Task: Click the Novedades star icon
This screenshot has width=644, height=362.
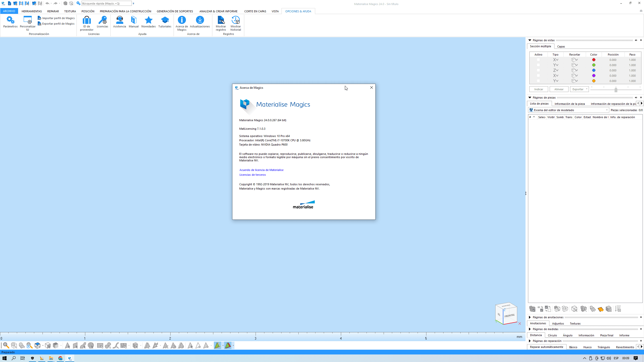Action: pos(148,20)
